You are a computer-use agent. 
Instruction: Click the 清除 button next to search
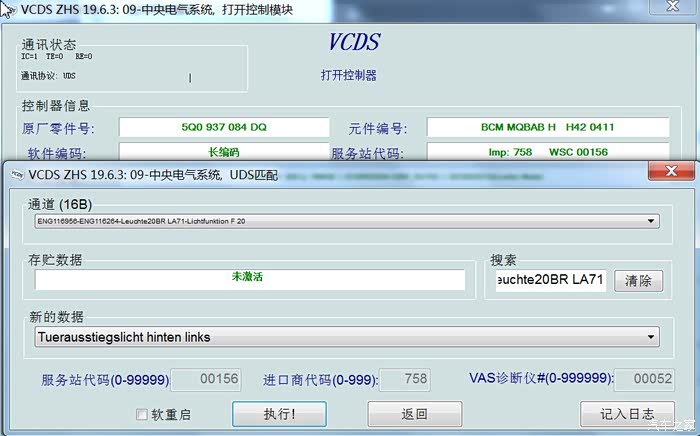[x=638, y=281]
